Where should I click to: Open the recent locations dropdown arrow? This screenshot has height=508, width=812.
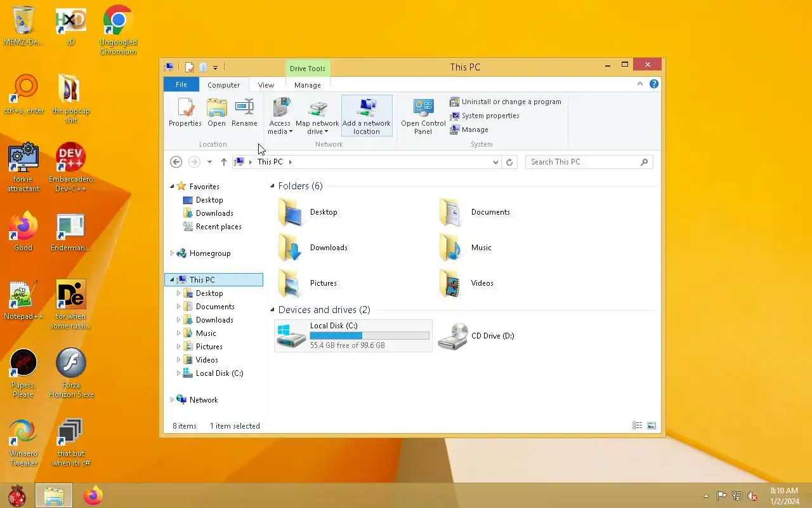point(209,162)
